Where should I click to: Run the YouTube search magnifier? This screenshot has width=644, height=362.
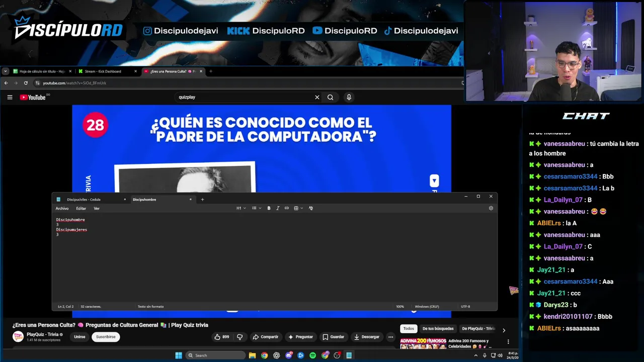[330, 97]
